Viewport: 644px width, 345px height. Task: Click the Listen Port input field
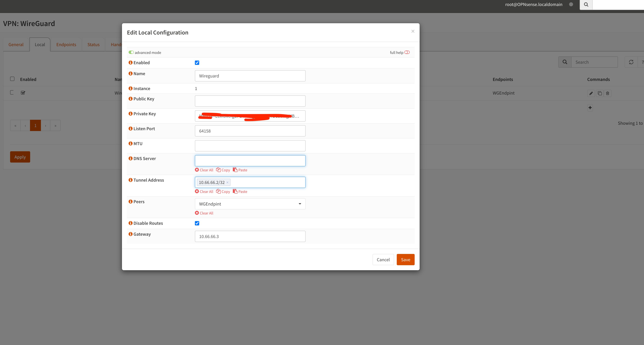coord(250,131)
